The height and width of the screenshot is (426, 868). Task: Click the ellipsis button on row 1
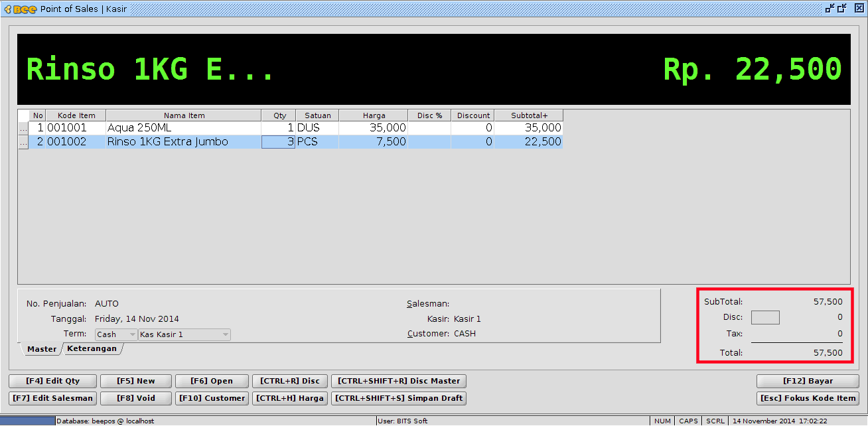tap(23, 128)
